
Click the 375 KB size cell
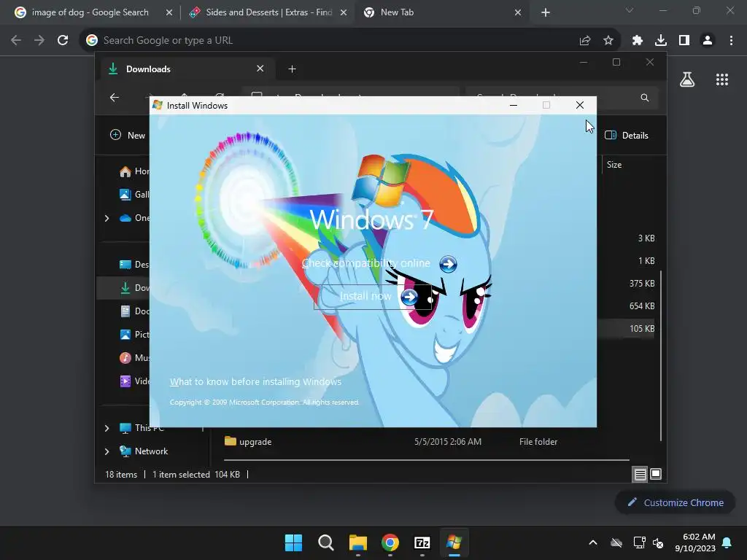pos(642,284)
